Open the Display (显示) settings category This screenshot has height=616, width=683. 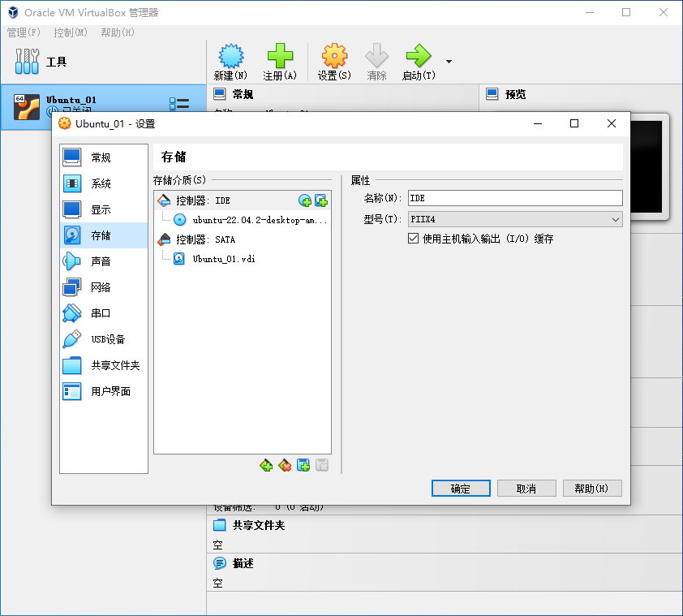pos(104,209)
